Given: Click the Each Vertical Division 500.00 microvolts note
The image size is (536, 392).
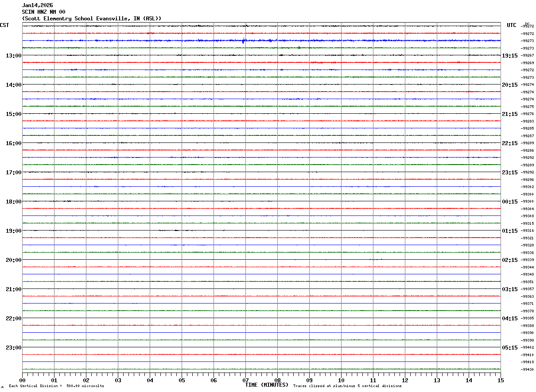Looking at the screenshot, I should point(56,386).
